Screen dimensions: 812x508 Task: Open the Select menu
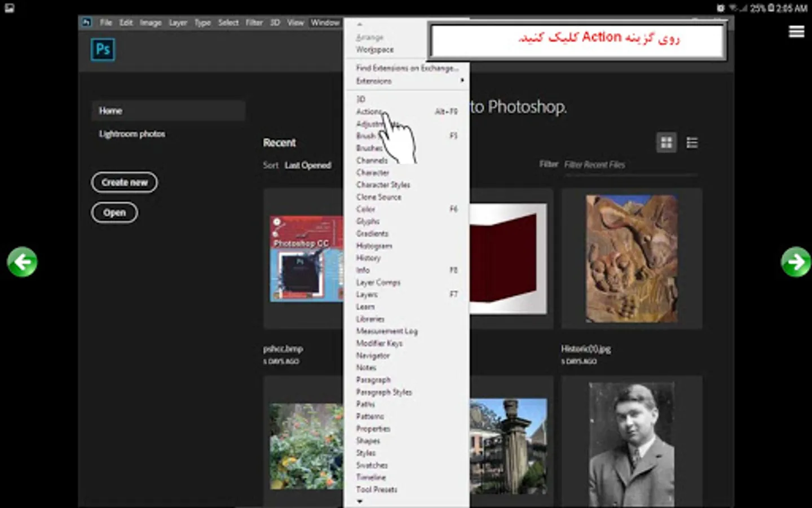point(228,23)
